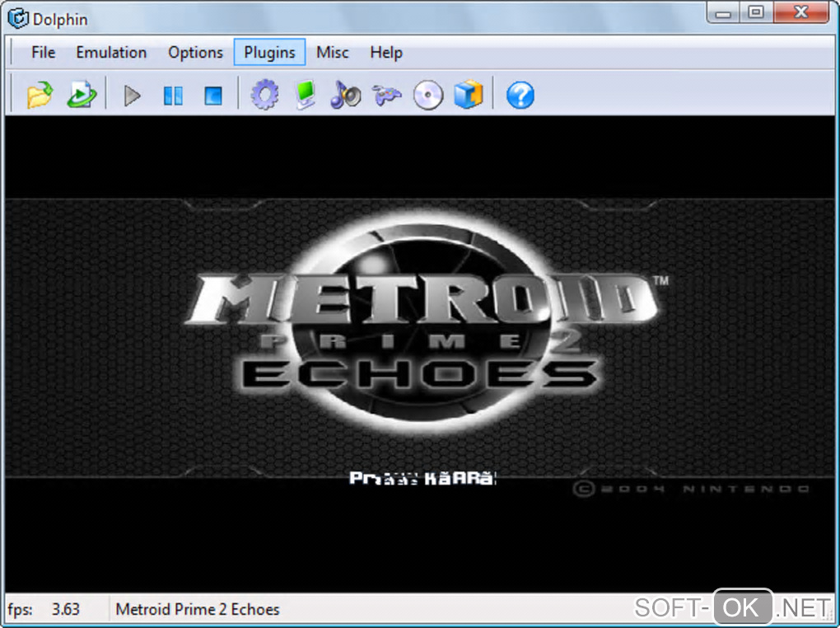Screen dimensions: 840x628
Task: Start emulation with the Play button
Action: click(133, 96)
